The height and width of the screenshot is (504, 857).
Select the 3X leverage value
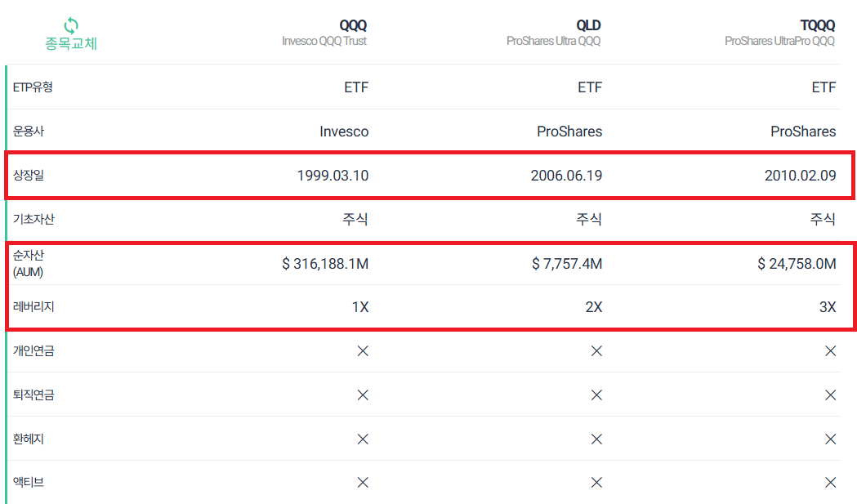point(828,307)
